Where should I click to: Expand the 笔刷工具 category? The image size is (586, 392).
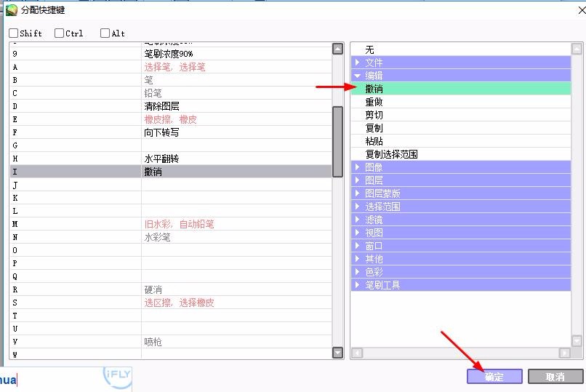pyautogui.click(x=357, y=285)
